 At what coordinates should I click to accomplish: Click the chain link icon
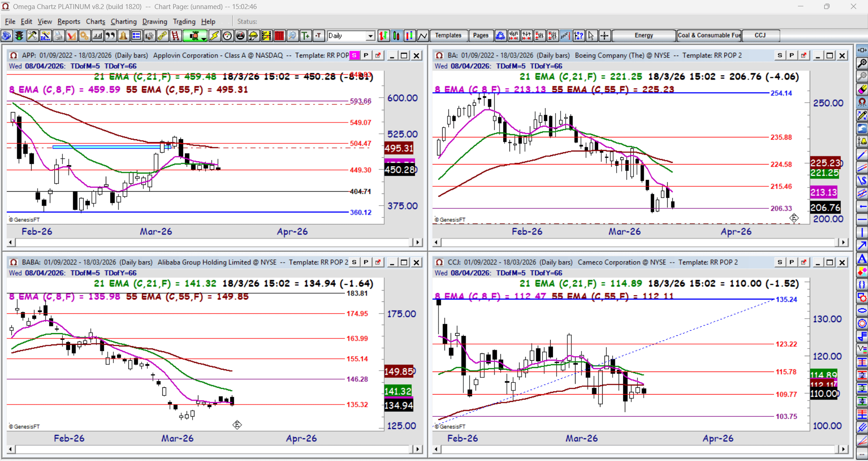[x=162, y=36]
